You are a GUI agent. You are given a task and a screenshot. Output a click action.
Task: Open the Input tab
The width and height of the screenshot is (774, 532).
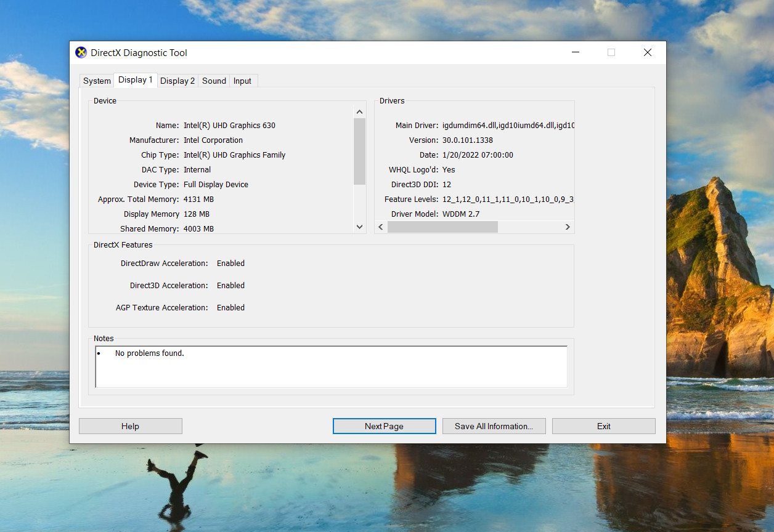[242, 81]
